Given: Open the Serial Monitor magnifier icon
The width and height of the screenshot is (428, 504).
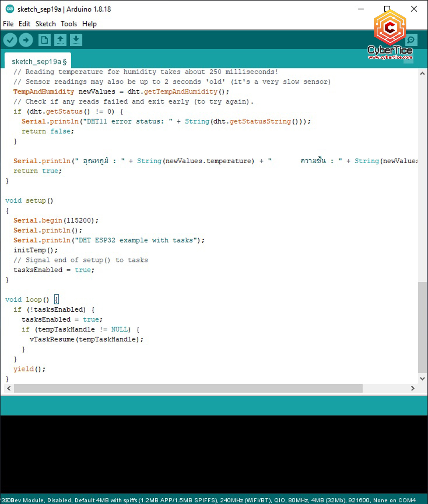Looking at the screenshot, I should coord(411,40).
